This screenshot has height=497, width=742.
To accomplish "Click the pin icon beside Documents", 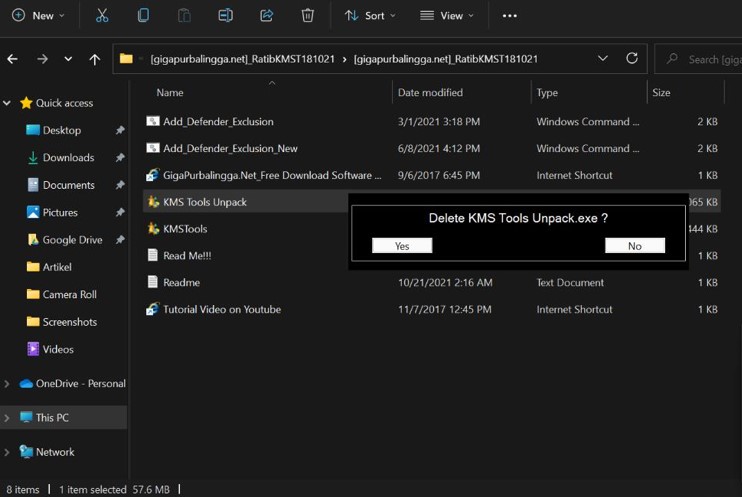I will 120,185.
